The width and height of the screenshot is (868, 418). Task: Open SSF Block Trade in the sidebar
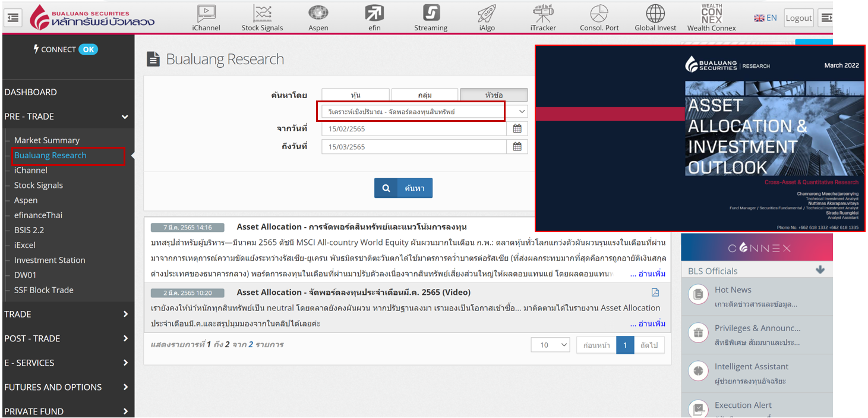click(44, 290)
